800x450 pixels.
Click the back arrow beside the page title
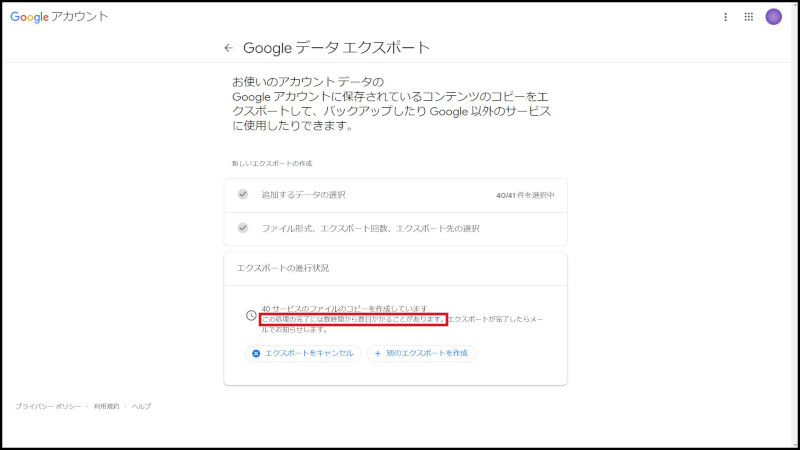coord(228,47)
